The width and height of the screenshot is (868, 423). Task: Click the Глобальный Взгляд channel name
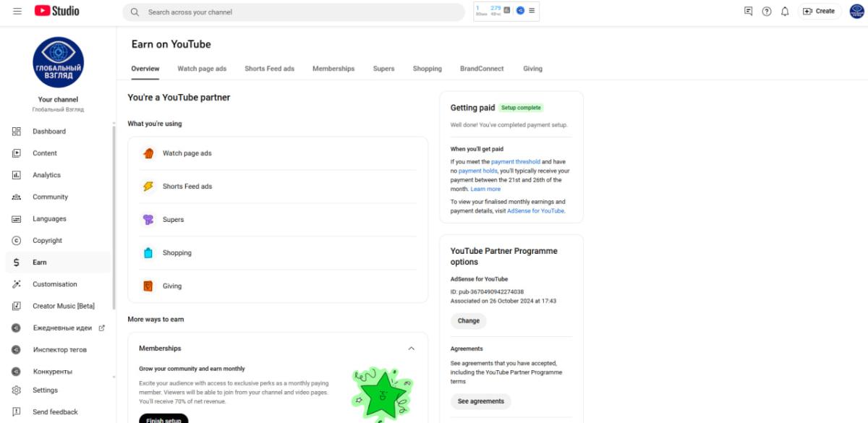click(x=58, y=110)
